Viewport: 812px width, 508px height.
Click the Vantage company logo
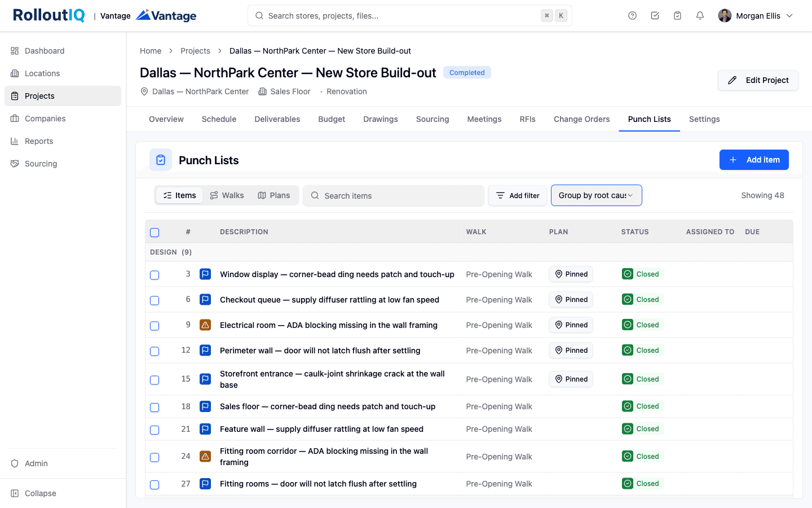pos(166,15)
